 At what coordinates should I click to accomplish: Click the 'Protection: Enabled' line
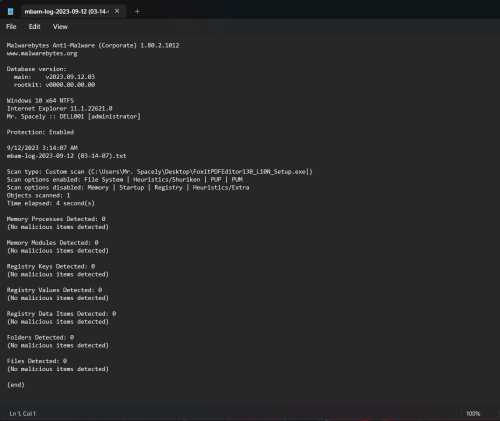(x=40, y=132)
